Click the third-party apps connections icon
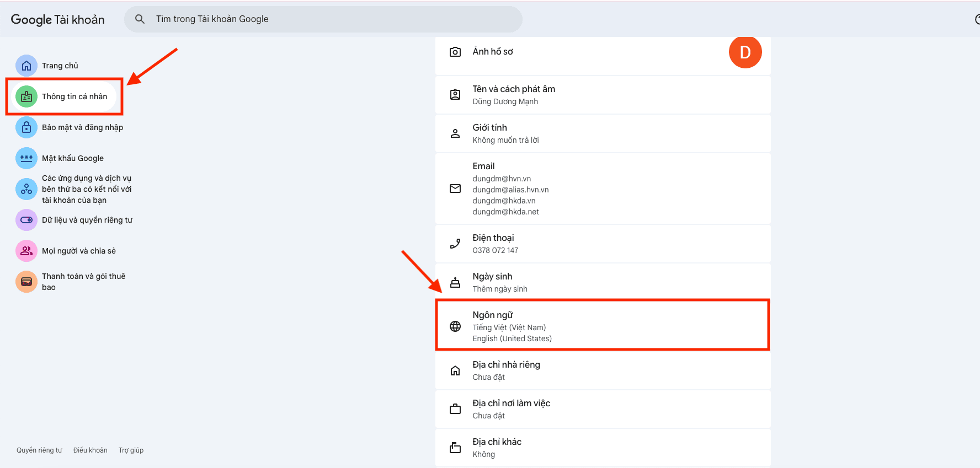Viewport: 980px width, 468px height. 26,189
